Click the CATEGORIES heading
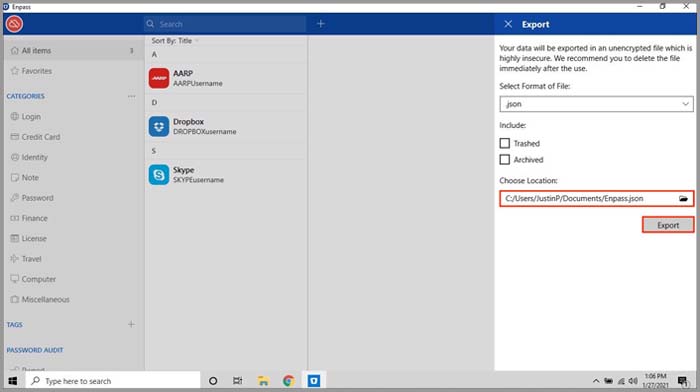The height and width of the screenshot is (392, 700). pyautogui.click(x=25, y=96)
